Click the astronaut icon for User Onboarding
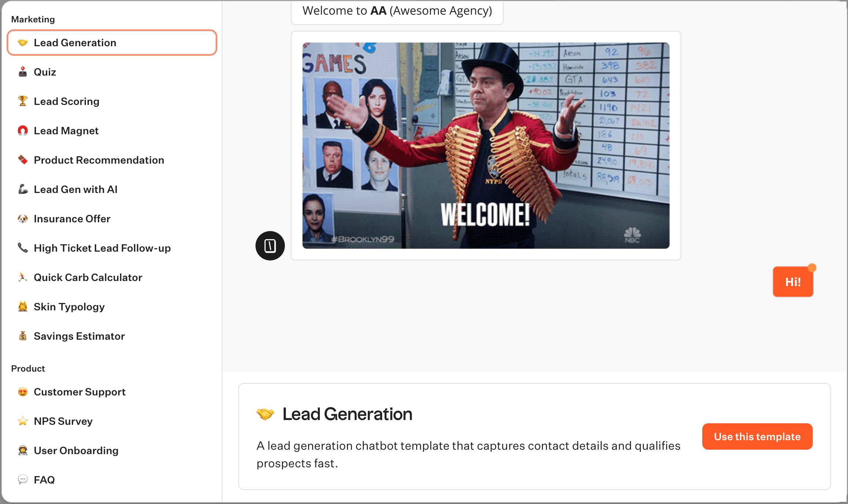 pyautogui.click(x=23, y=450)
